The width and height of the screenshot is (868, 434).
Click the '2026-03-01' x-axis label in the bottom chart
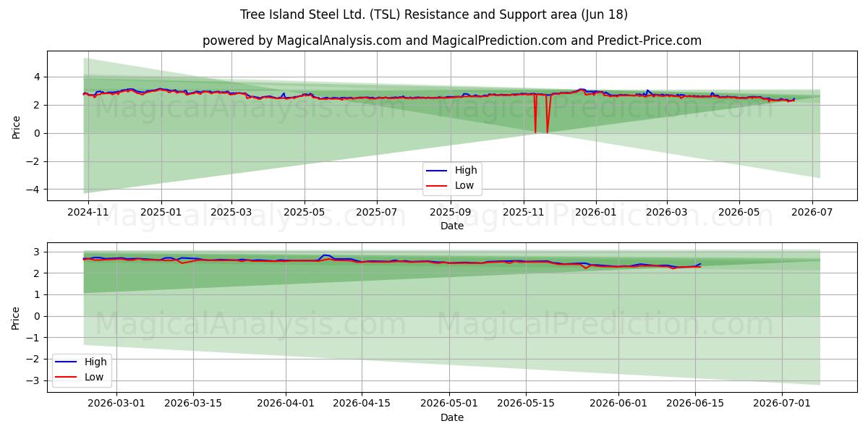click(x=117, y=404)
